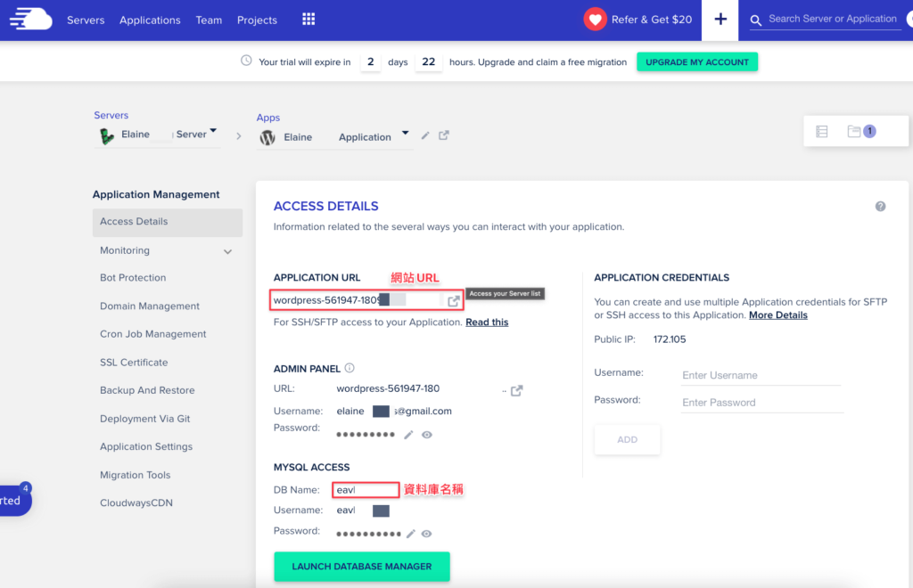The image size is (913, 588).
Task: Edit the Admin Panel password with the pencil
Action: [x=408, y=435]
